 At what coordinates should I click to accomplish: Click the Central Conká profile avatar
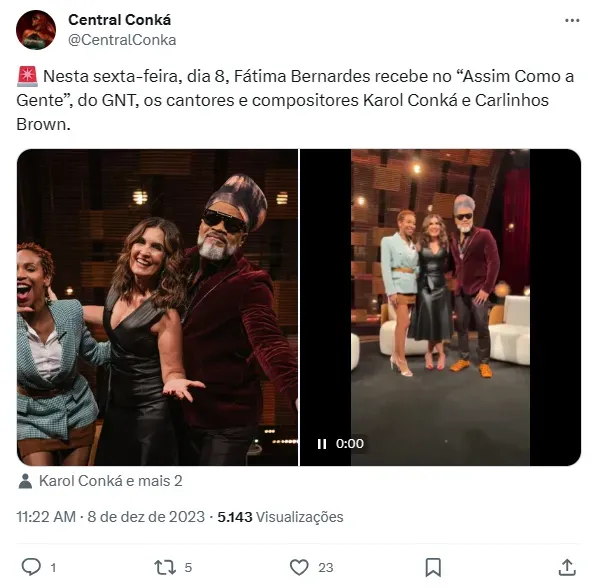point(36,30)
